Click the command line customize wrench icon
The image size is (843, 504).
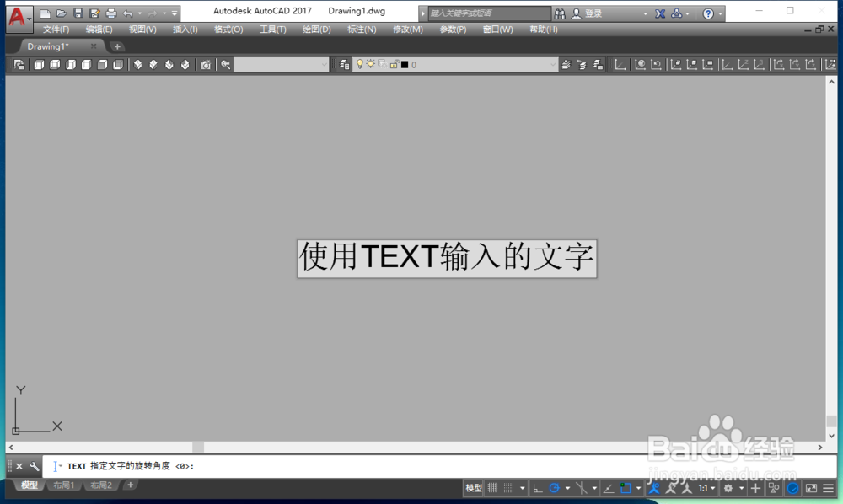tap(35, 466)
